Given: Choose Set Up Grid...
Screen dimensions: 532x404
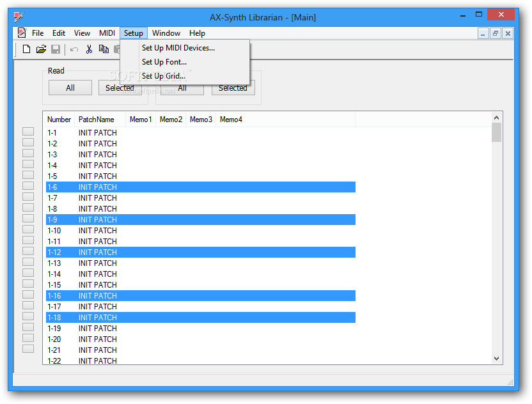Looking at the screenshot, I should (185, 76).
